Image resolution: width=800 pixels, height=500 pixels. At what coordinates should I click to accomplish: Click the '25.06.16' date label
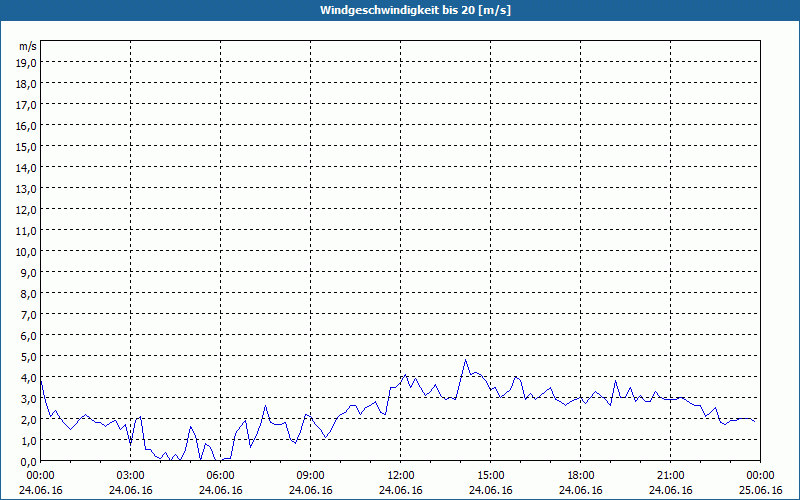click(x=761, y=490)
